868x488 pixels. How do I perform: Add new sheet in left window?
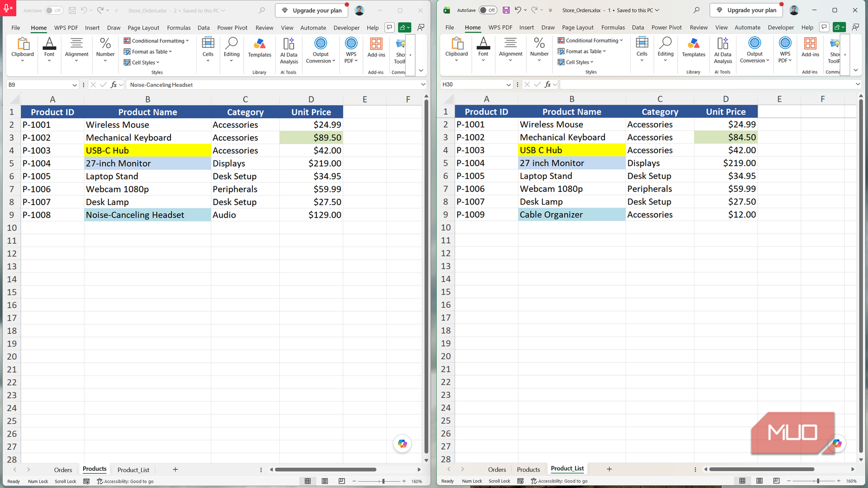pyautogui.click(x=175, y=470)
